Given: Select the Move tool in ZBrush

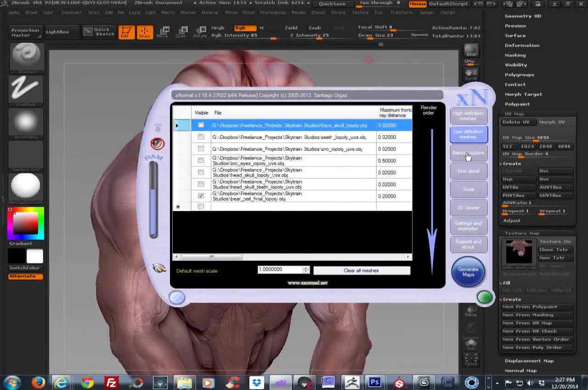Looking at the screenshot, I should click(x=162, y=32).
